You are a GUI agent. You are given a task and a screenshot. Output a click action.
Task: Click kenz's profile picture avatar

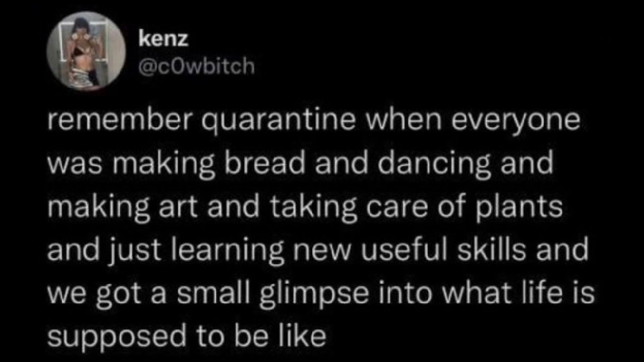pos(86,52)
